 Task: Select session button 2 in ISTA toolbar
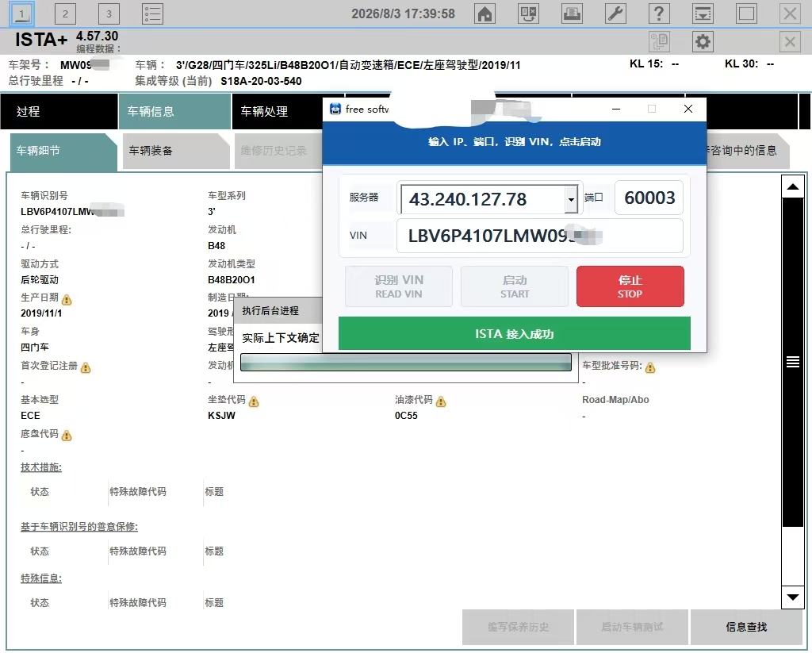click(x=65, y=14)
